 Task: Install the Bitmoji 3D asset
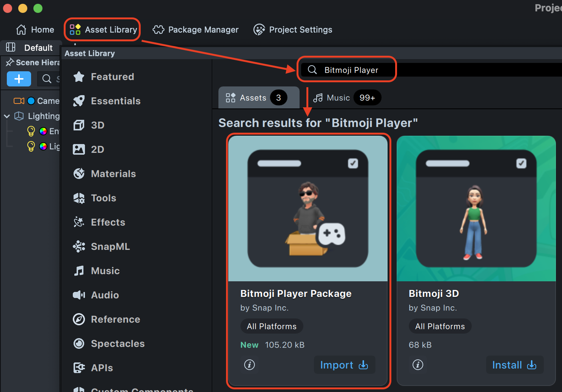click(514, 365)
